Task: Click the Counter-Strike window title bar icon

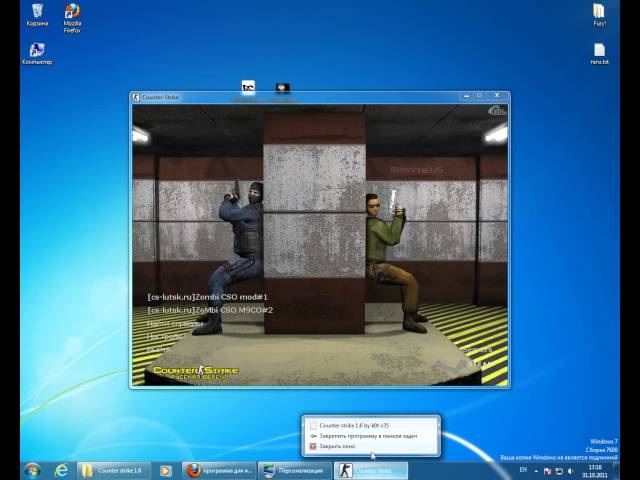Action: 136,97
